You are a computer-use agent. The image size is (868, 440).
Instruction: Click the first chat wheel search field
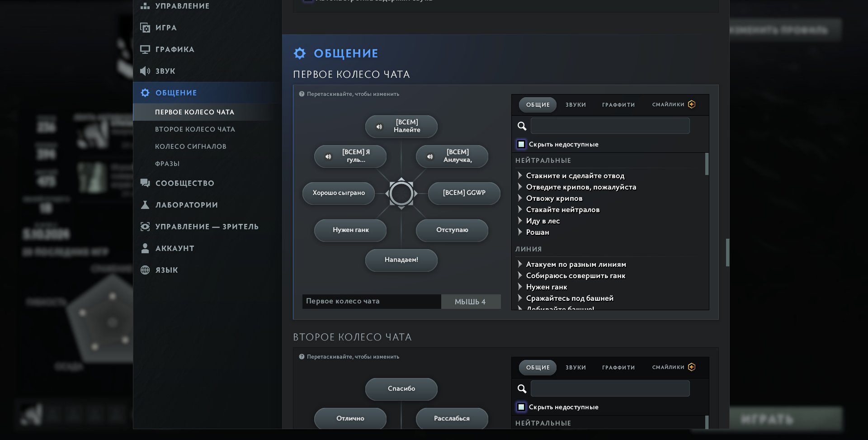tap(610, 126)
